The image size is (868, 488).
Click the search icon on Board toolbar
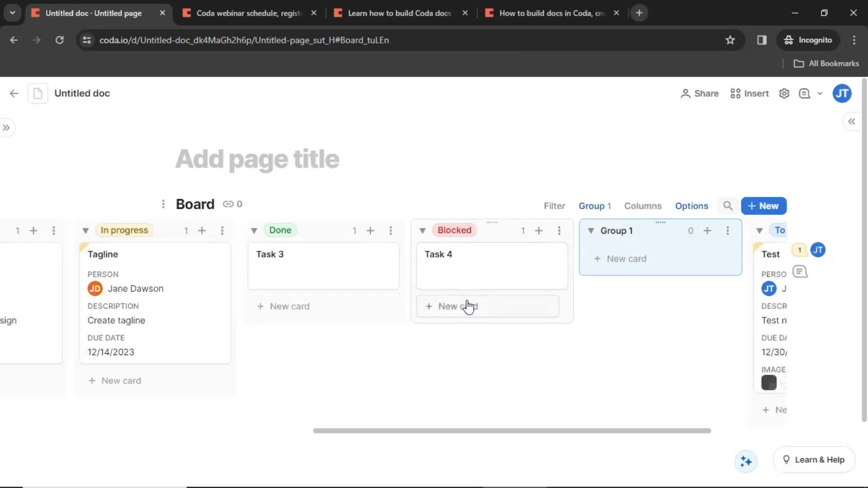728,206
